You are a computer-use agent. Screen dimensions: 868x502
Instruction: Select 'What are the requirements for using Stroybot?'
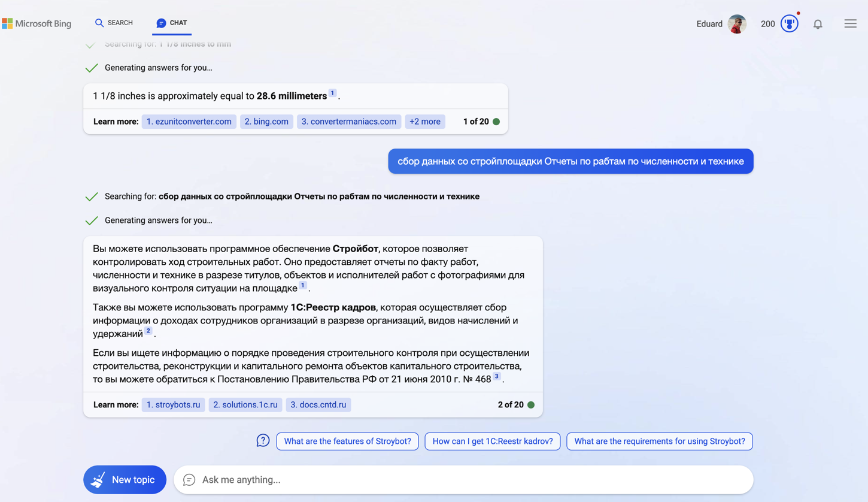(660, 441)
